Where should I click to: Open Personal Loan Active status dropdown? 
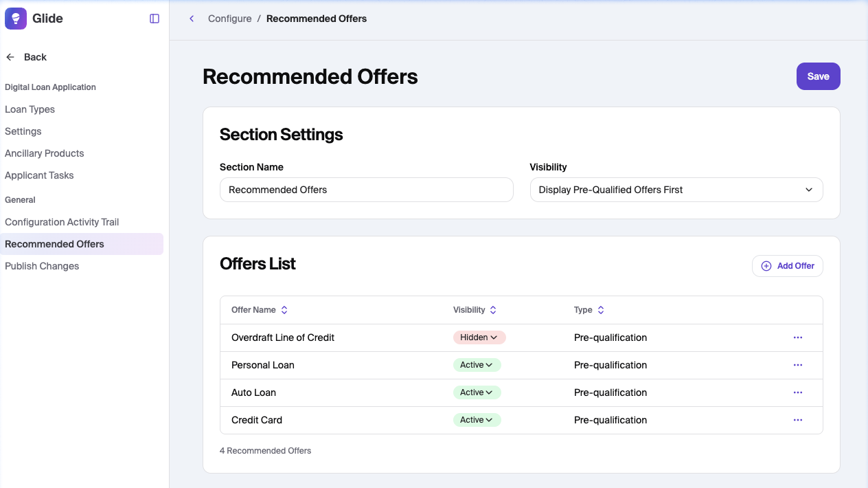point(477,365)
